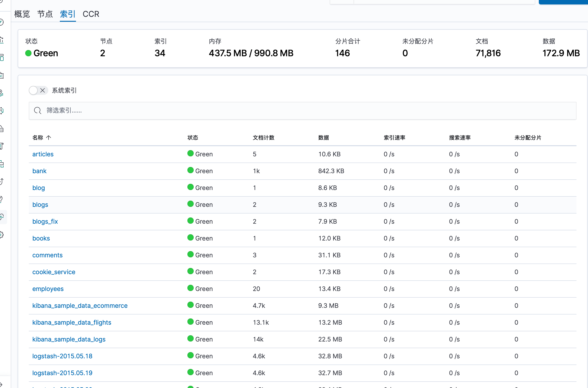The image size is (588, 388).
Task: Sort table by 名称 column header
Action: click(38, 138)
